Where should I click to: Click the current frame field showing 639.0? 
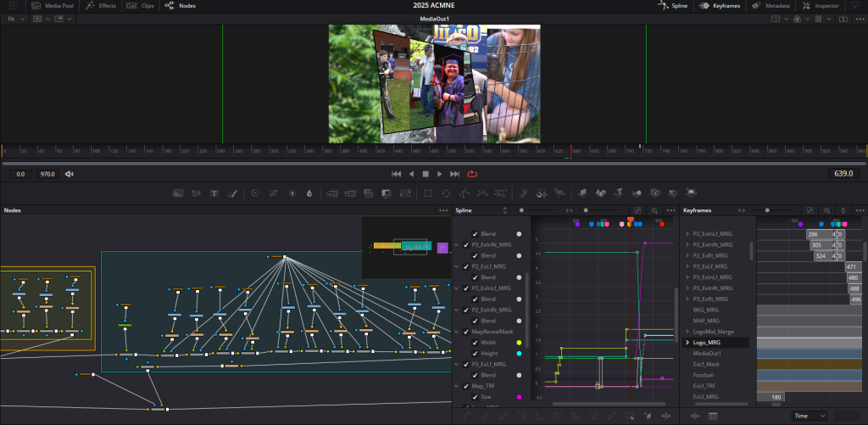(843, 174)
